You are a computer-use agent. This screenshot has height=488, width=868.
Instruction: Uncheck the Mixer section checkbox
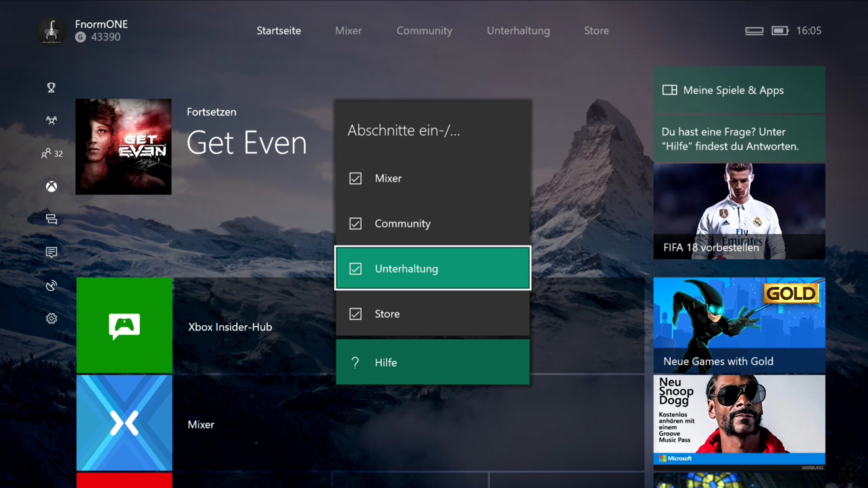(x=355, y=179)
